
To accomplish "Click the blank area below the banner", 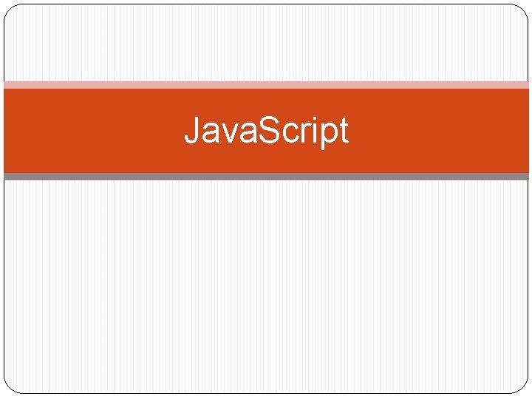I will (266, 287).
